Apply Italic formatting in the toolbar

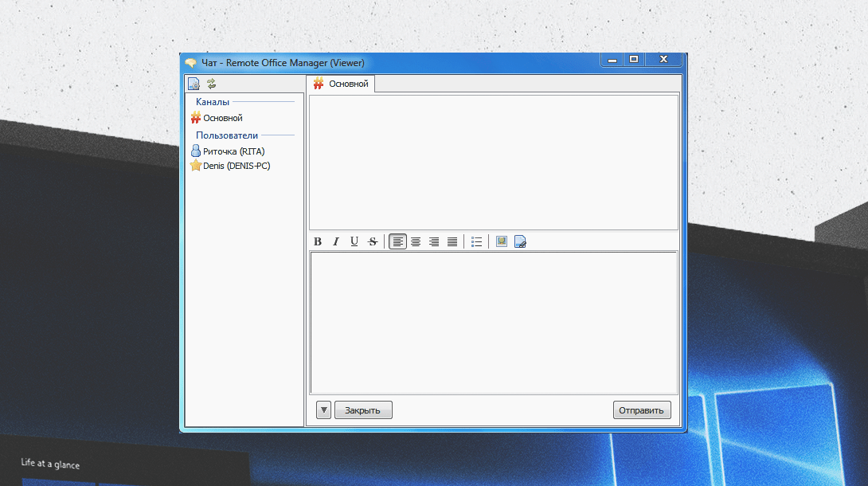coord(336,241)
